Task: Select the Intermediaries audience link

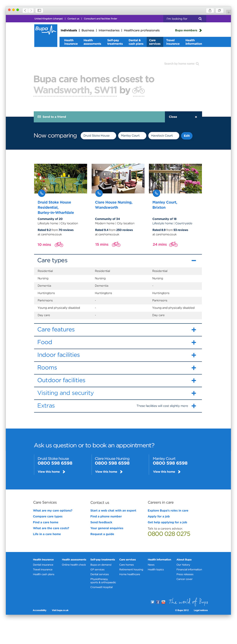Action: click(x=109, y=30)
